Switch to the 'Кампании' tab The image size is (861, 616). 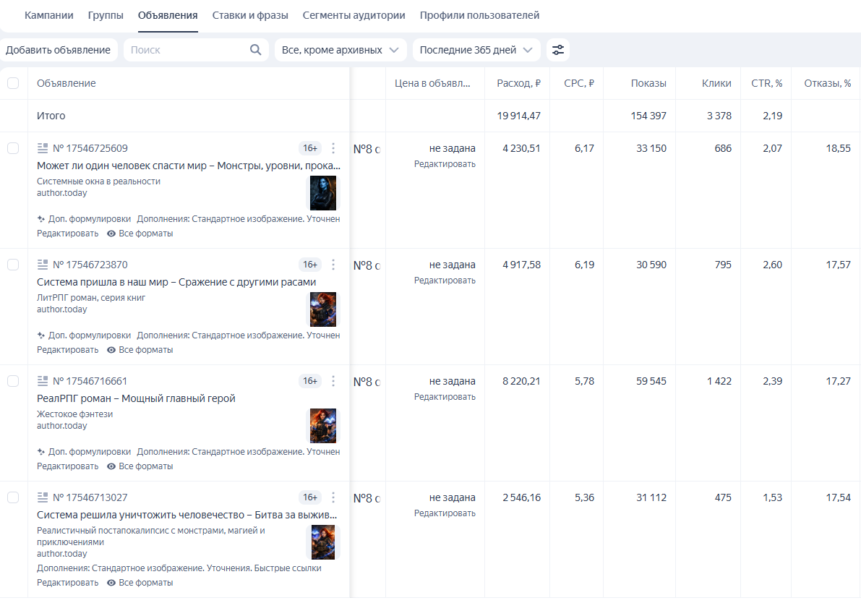pos(49,15)
